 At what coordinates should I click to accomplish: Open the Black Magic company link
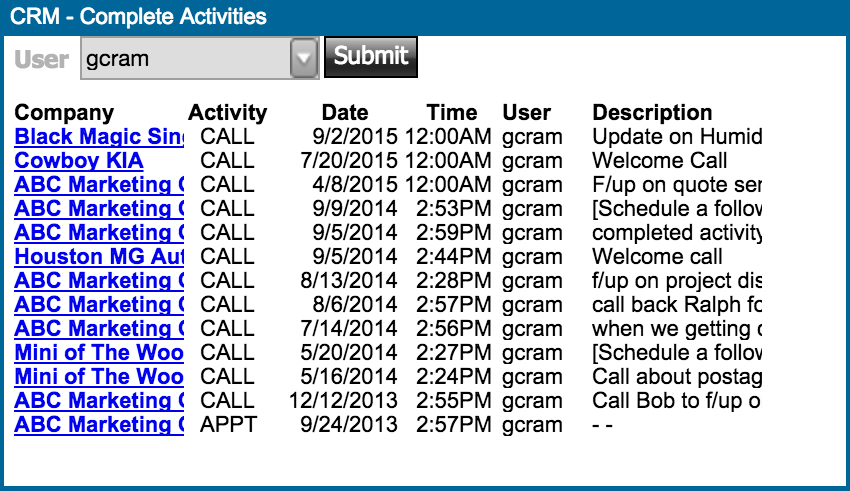pyautogui.click(x=99, y=137)
